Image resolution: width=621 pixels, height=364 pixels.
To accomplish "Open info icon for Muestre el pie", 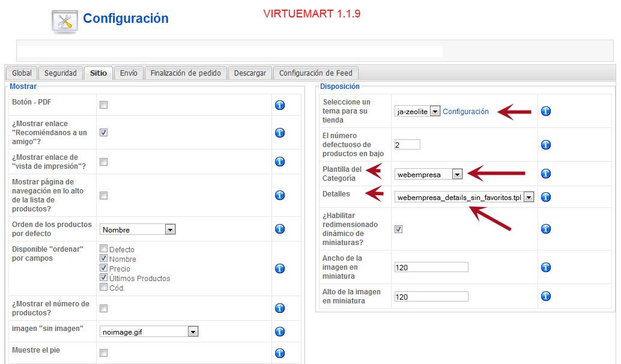I will point(280,353).
